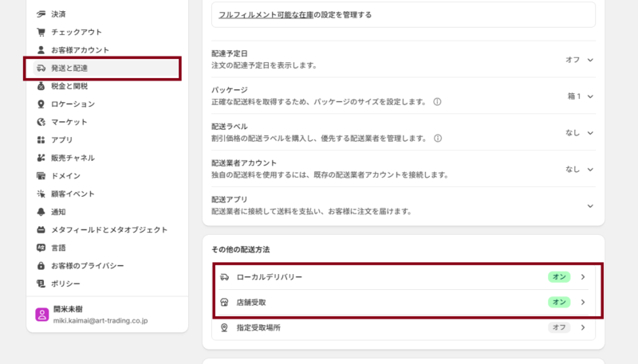Click the truck icon beside 発送と配達

pyautogui.click(x=41, y=68)
